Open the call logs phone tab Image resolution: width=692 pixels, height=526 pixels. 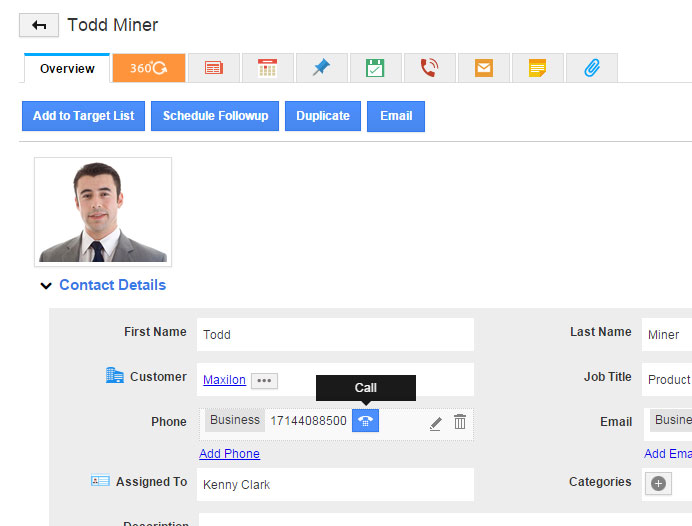(x=429, y=69)
